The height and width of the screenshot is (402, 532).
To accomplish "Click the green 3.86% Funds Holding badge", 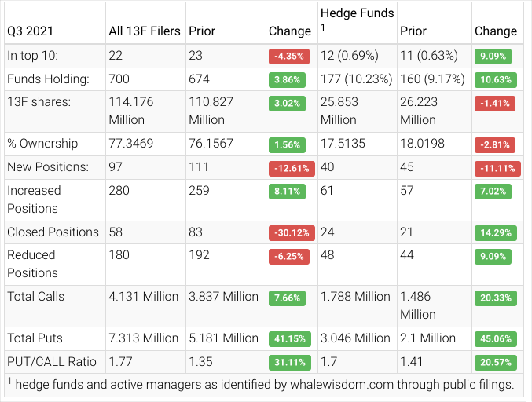I will click(x=288, y=80).
